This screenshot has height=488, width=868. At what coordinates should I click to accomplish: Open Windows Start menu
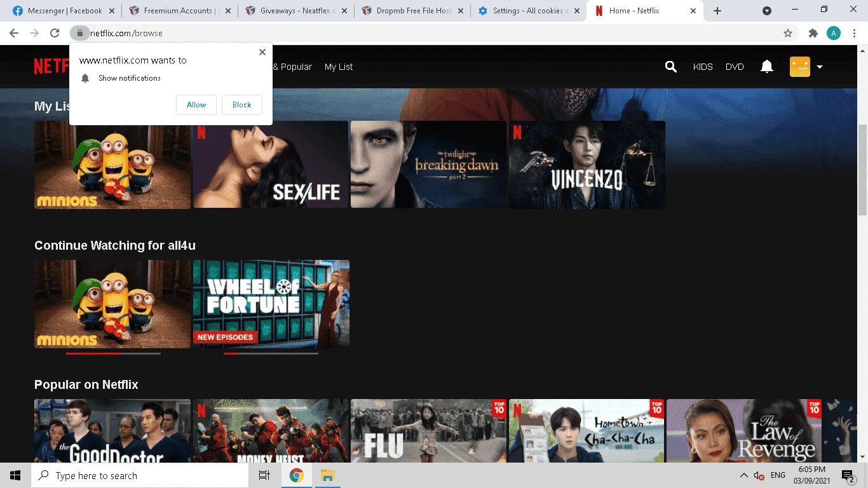(x=15, y=475)
